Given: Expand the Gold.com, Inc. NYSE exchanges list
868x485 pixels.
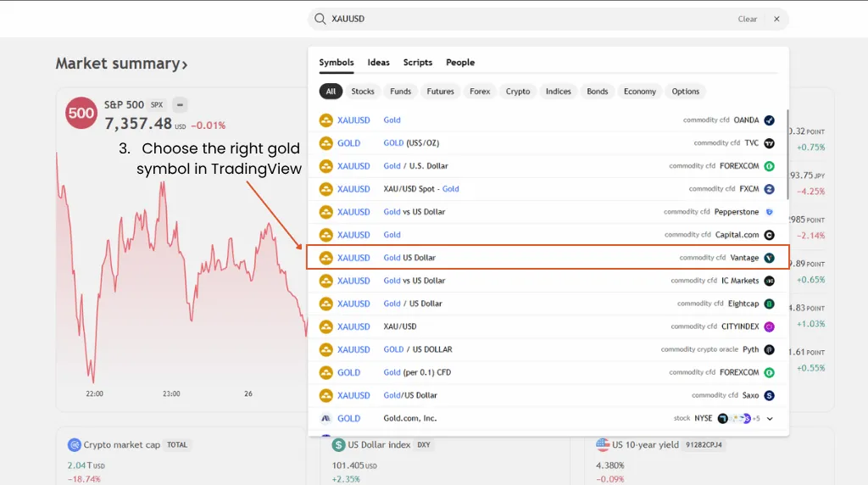Looking at the screenshot, I should pyautogui.click(x=770, y=419).
